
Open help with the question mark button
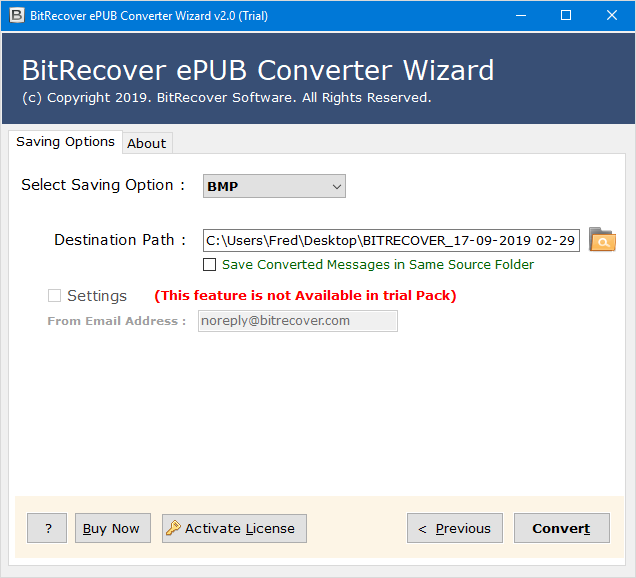click(47, 528)
